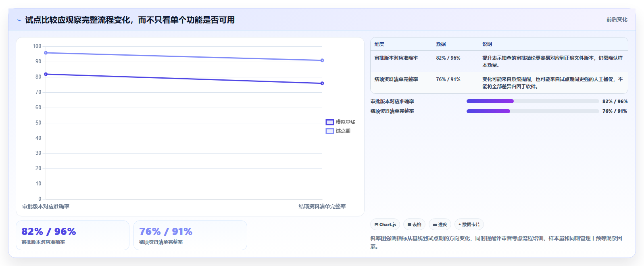The height and width of the screenshot is (266, 644).
Task: Click 试点期 data point at 91
Action: pyautogui.click(x=322, y=60)
